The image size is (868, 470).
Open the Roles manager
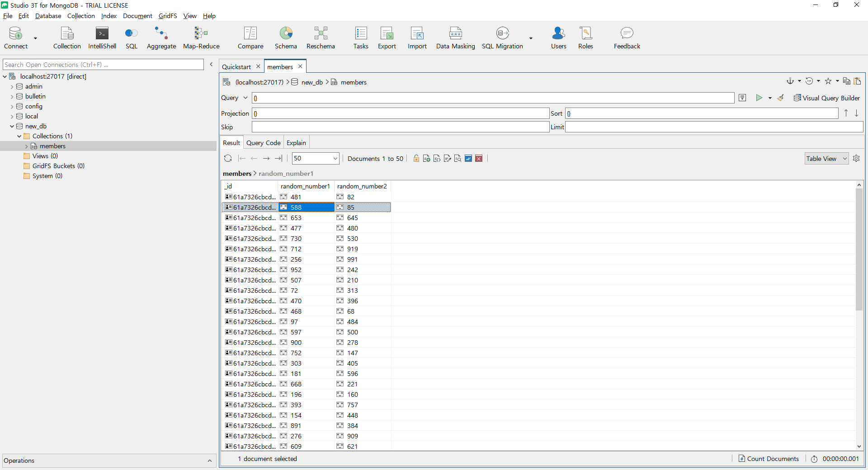(x=585, y=38)
